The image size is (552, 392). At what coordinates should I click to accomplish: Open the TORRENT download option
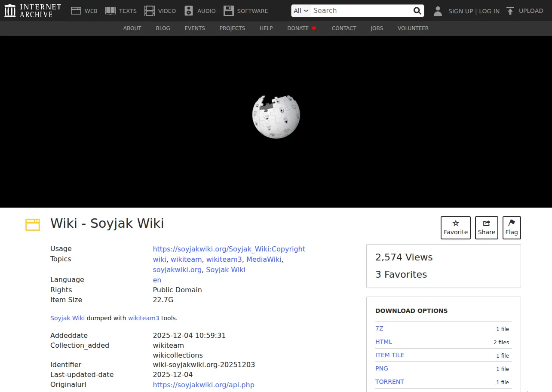coord(389,382)
